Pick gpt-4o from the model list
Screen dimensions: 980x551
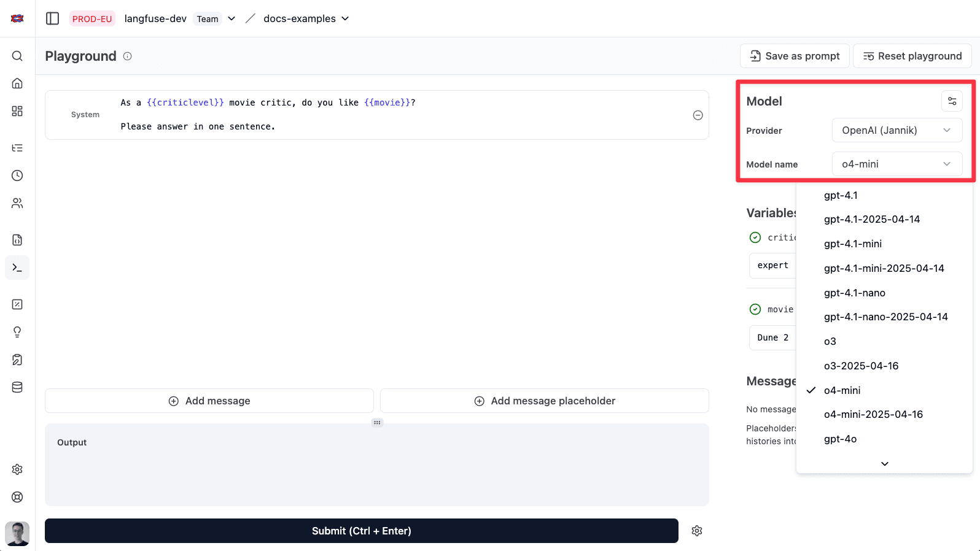[840, 439]
